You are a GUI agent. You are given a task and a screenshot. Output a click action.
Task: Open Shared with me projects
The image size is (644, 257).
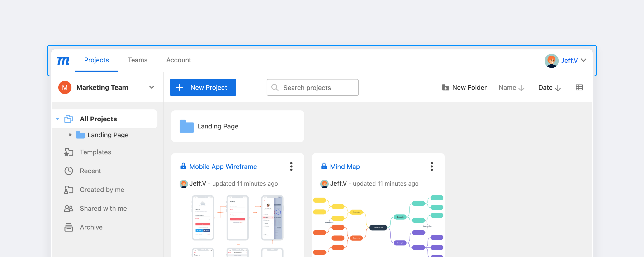point(103,208)
